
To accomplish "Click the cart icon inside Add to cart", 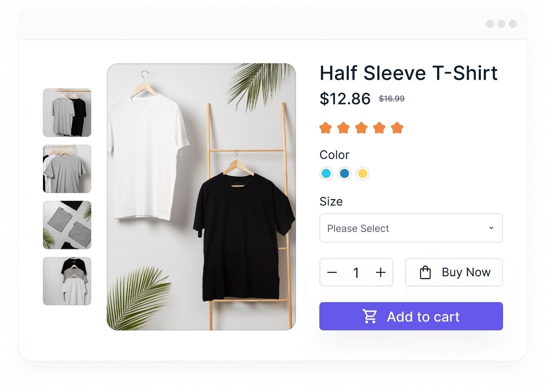I will [x=370, y=316].
